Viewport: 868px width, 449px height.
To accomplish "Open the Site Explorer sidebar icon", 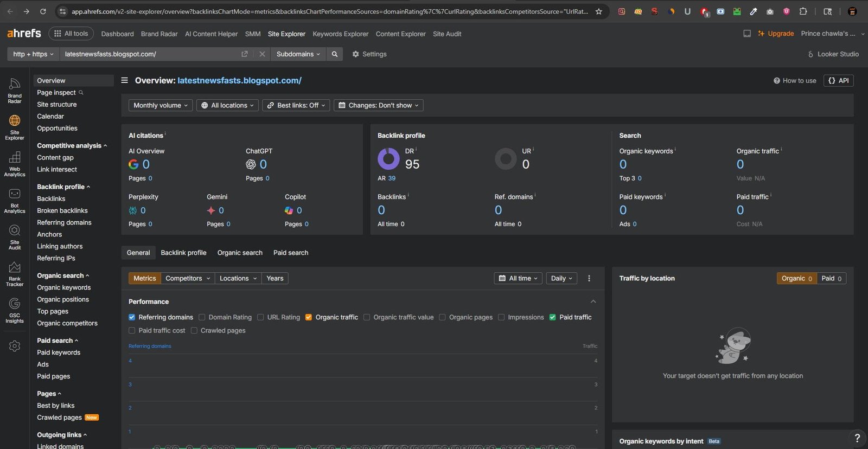I will pos(15,127).
